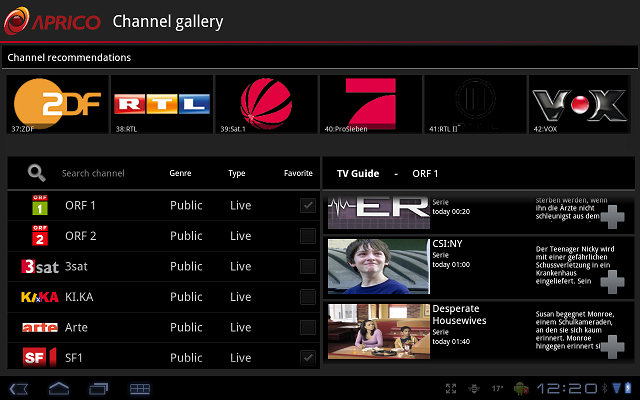This screenshot has height=400, width=640.
Task: Click the ORF 2 channel logo
Action: click(x=40, y=236)
